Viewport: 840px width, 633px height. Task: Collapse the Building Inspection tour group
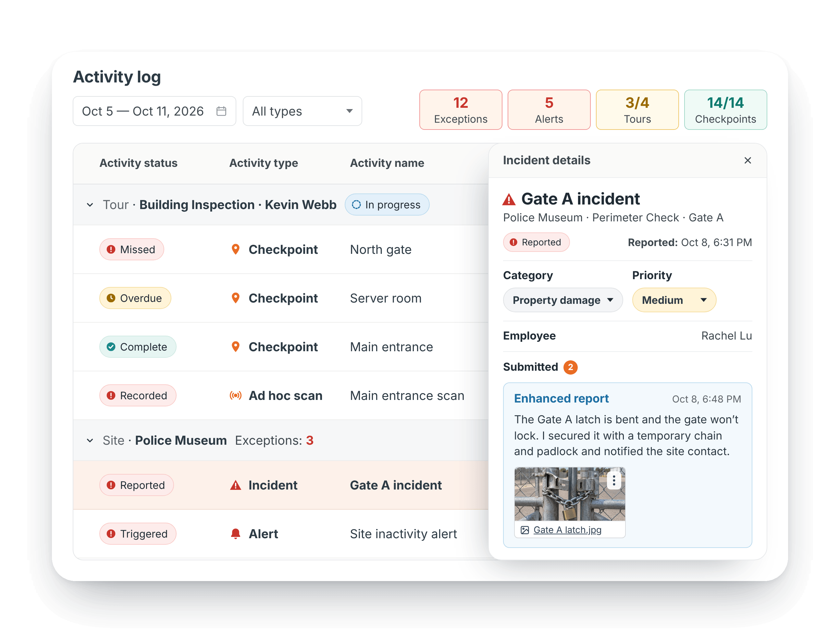[90, 205]
